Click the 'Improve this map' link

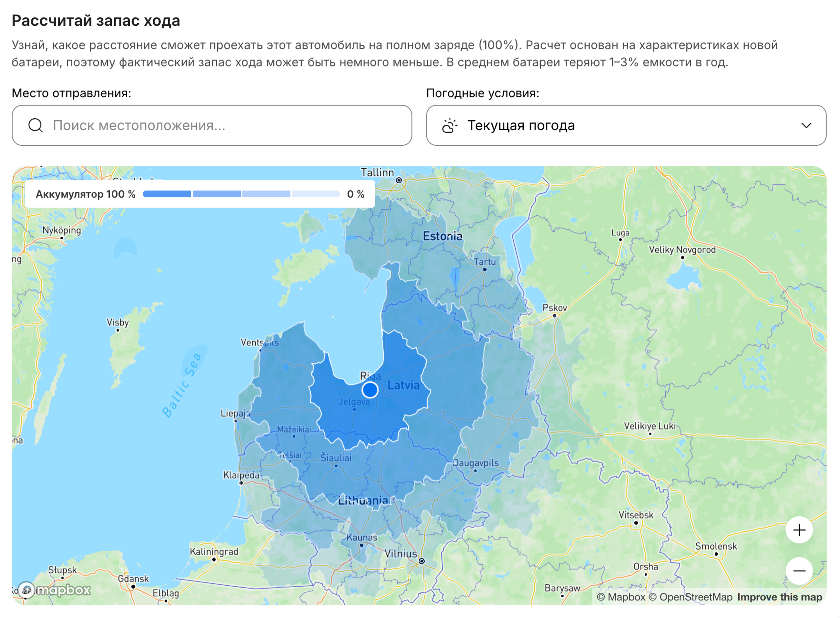pos(779,597)
